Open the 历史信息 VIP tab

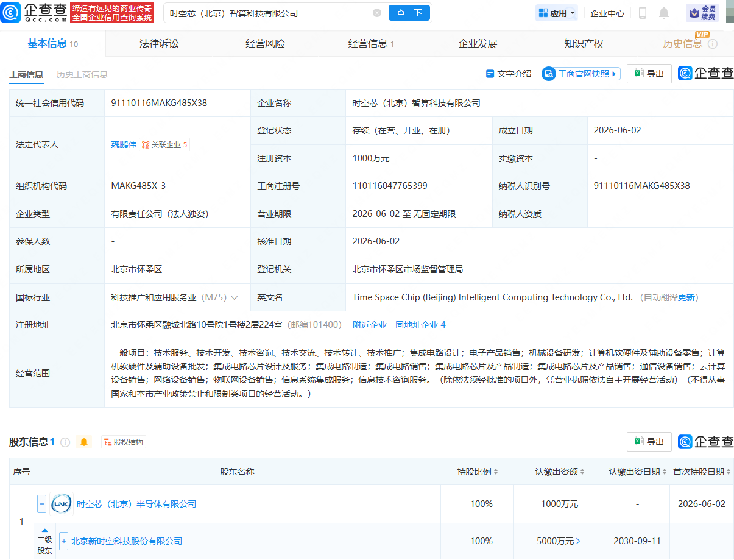(x=682, y=44)
